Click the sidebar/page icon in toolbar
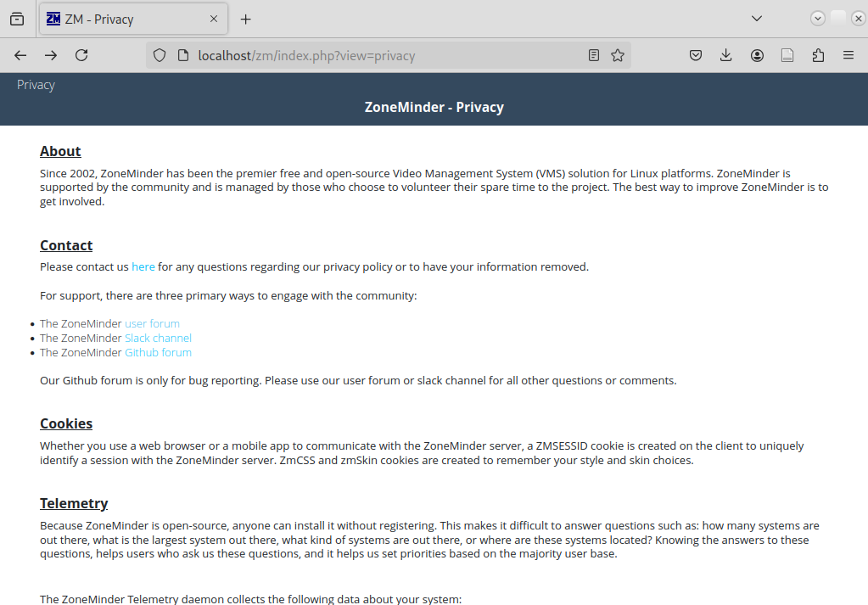Image resolution: width=868 pixels, height=605 pixels. [787, 55]
